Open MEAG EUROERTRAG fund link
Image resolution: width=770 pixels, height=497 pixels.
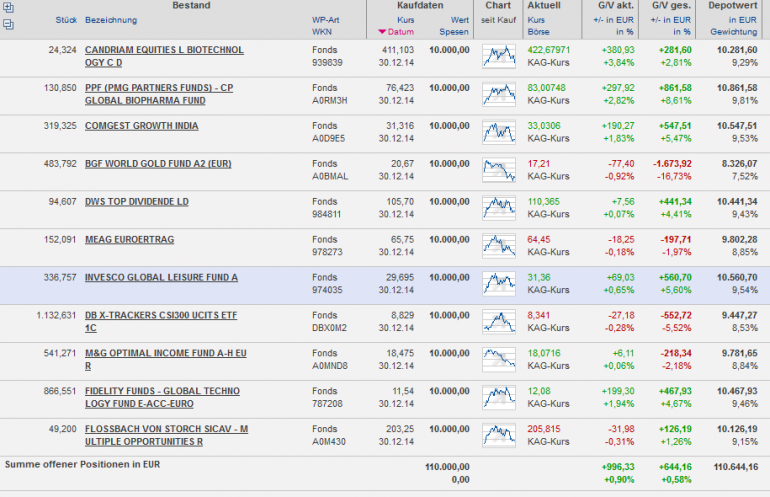129,240
